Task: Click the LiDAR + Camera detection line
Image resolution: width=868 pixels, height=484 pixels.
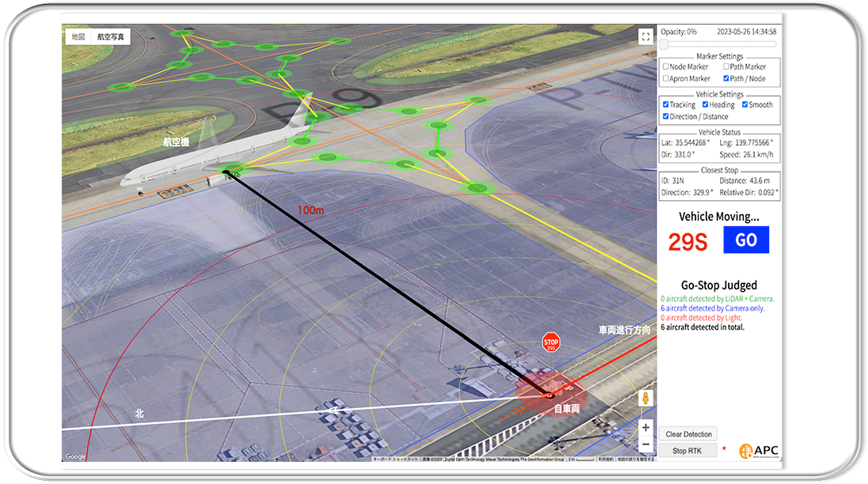Action: pyautogui.click(x=718, y=299)
